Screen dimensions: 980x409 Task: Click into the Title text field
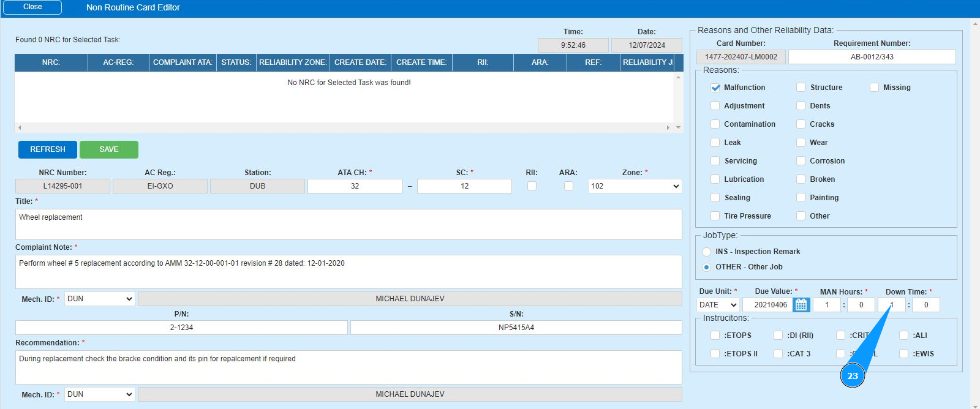[x=348, y=224]
